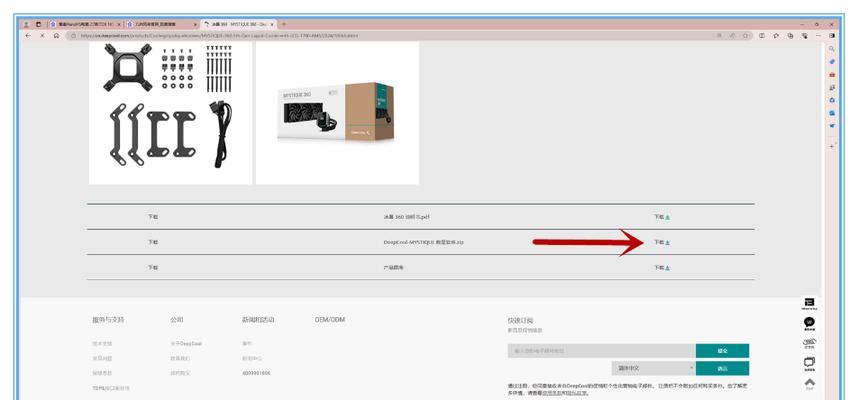Open the 新闻和活动 footer heading
The height and width of the screenshot is (400, 858).
click(258, 320)
